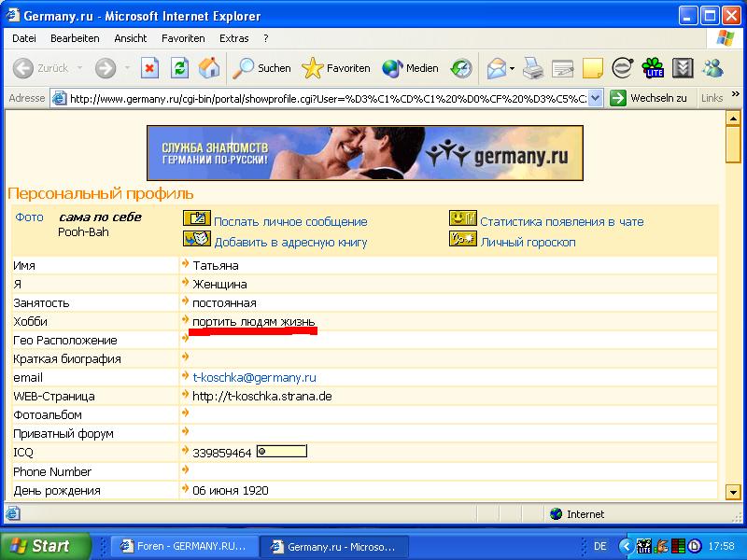Click the name value Татьяна
This screenshot has width=747, height=560.
pos(216,266)
